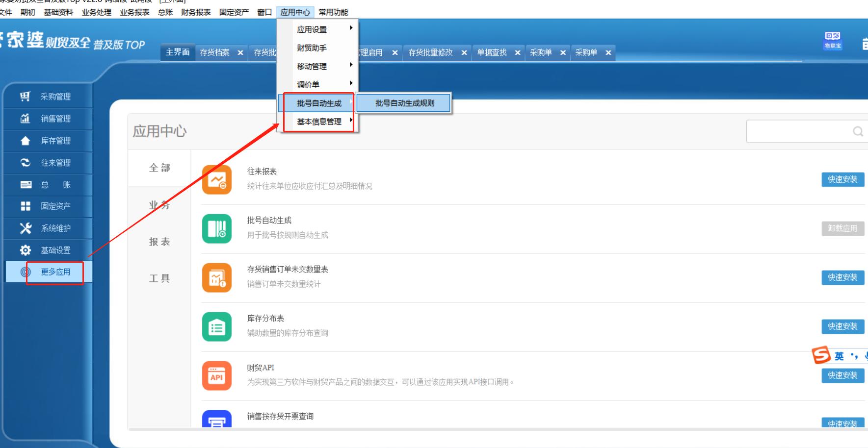Open the 窗口 menu
Viewport: 868px width, 448px height.
(x=264, y=12)
